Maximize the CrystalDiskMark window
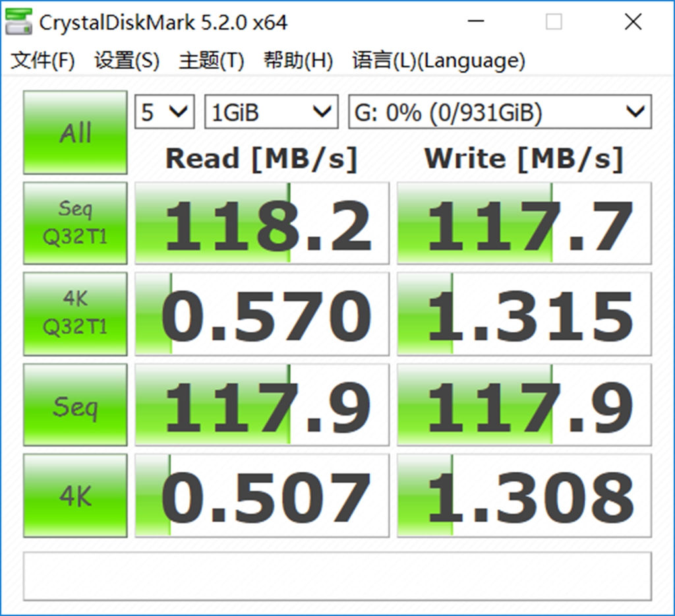Screen dimensions: 675x616 (554, 22)
